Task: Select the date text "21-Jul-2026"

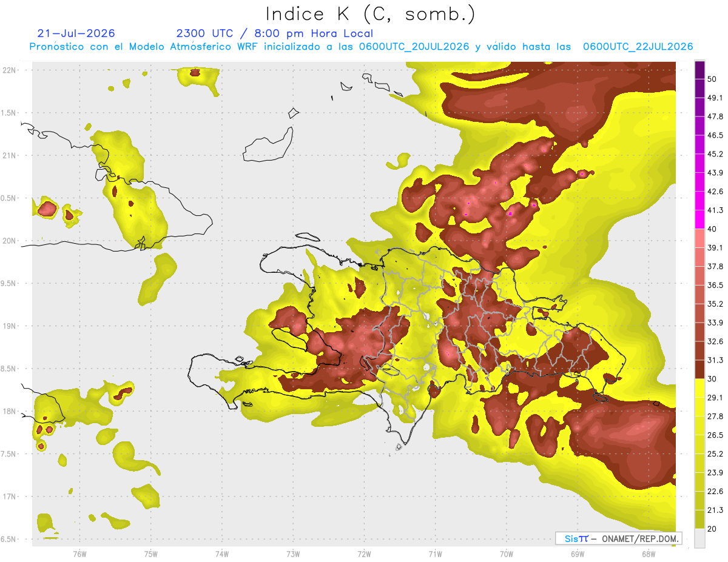Action: pos(76,33)
